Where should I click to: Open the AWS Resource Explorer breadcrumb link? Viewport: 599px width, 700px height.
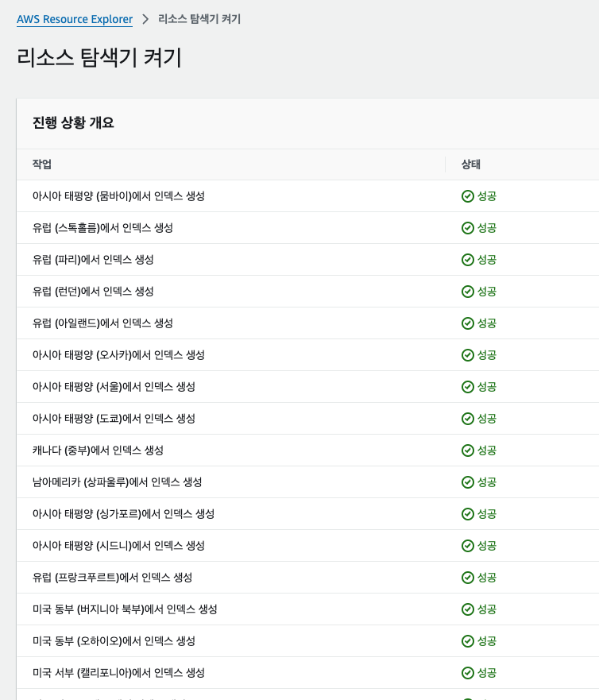point(75,18)
